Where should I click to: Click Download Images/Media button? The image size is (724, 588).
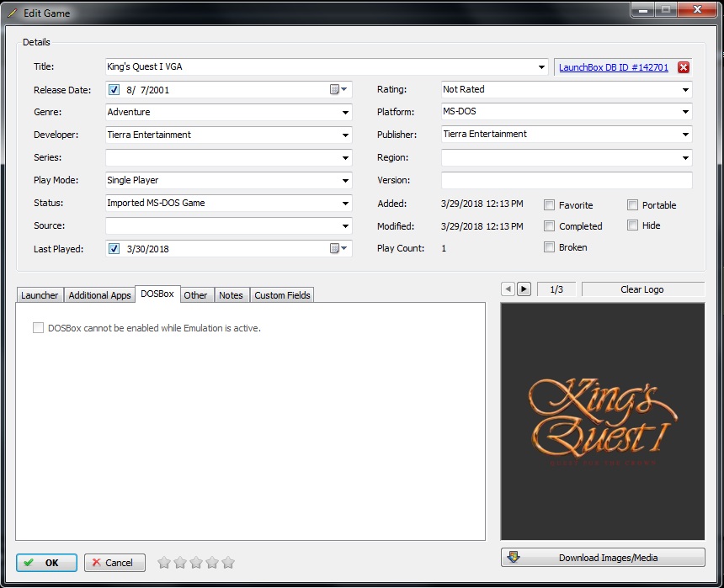(603, 558)
